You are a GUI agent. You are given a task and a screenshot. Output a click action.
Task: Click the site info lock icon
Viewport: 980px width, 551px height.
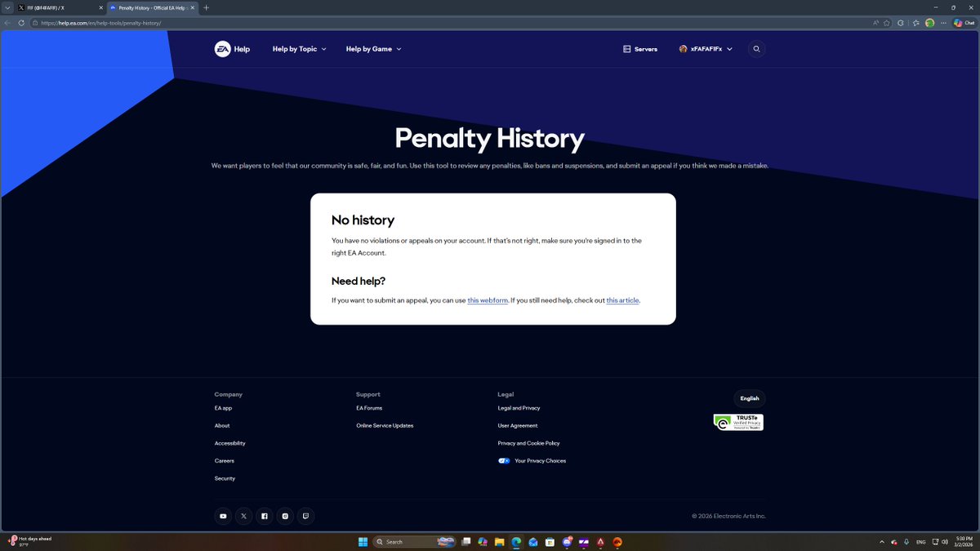pos(36,23)
